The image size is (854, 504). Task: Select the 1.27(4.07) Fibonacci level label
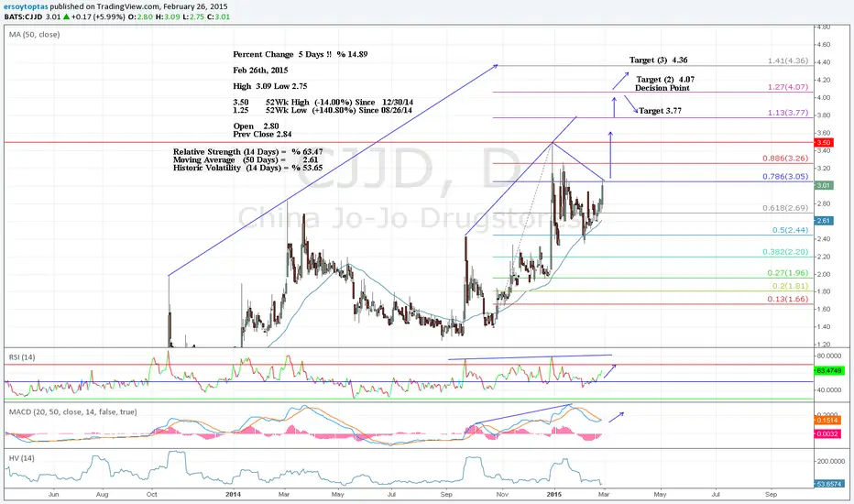point(787,87)
